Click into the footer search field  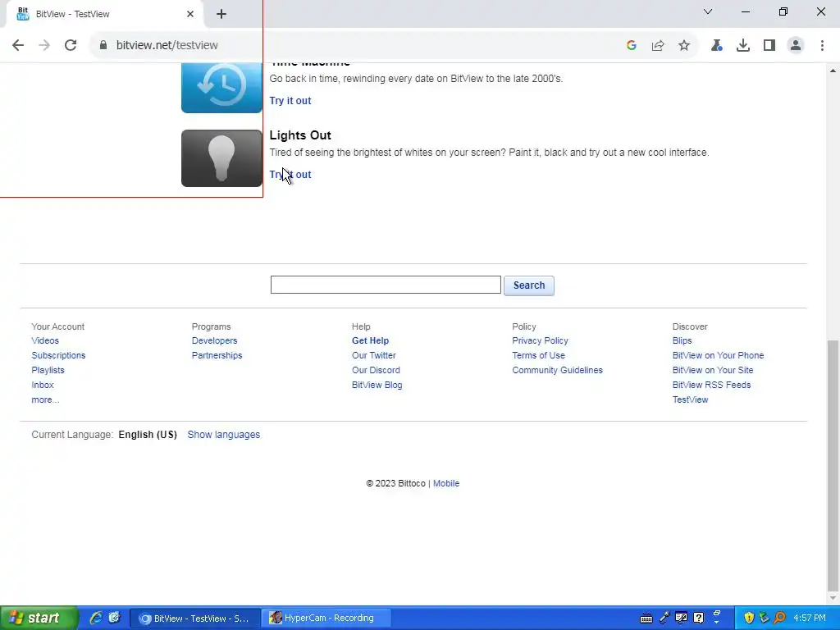coord(386,285)
